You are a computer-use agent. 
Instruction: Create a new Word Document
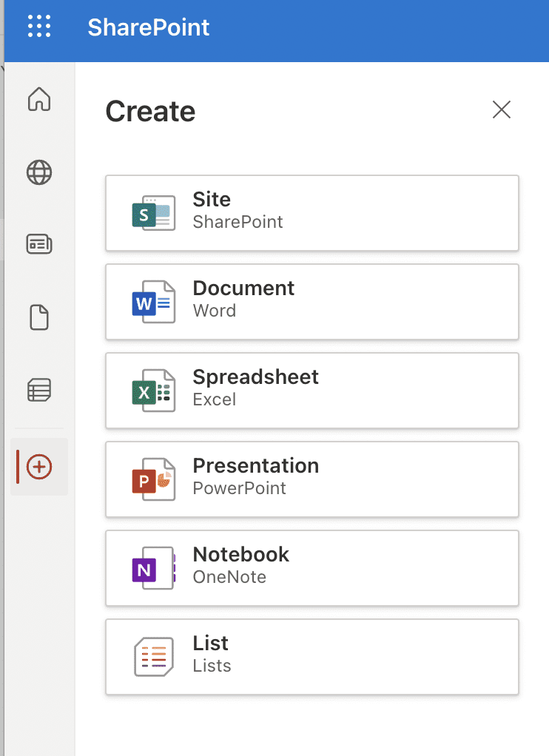coord(312,301)
